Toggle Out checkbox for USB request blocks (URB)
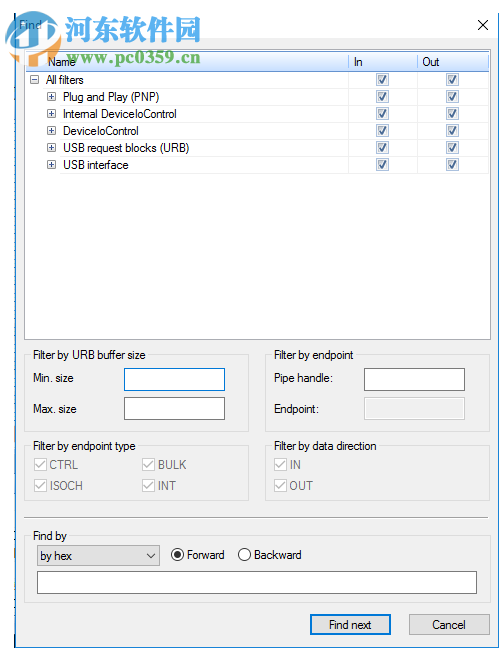Viewport: 504px width, 649px height. pyautogui.click(x=452, y=147)
